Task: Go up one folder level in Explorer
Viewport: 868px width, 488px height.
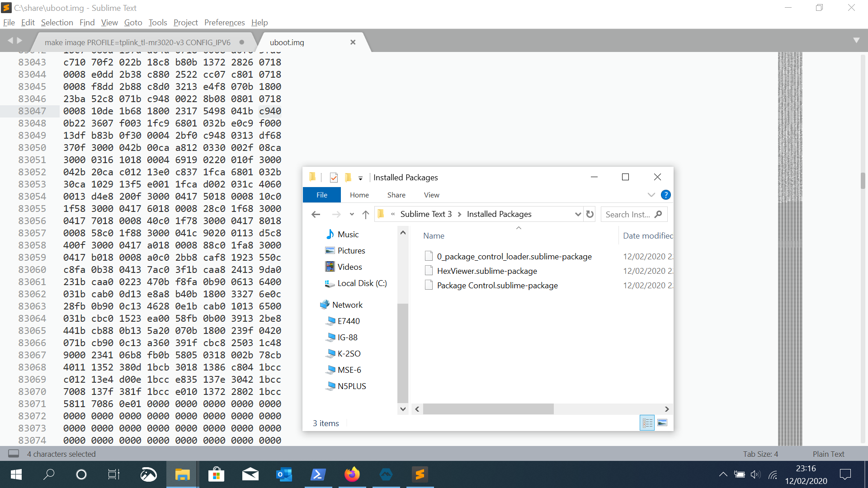Action: (366, 214)
